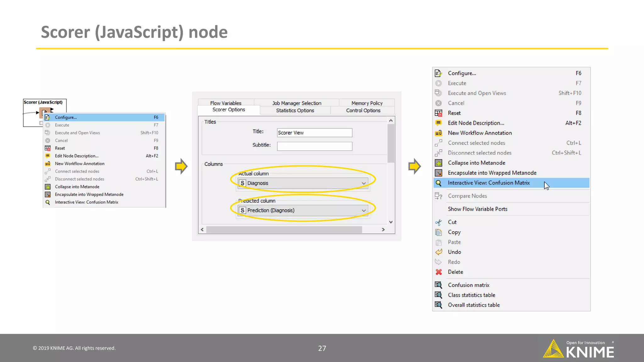Choose Undo in the right context menu
Image resolution: width=644 pixels, height=362 pixels.
tap(511, 252)
